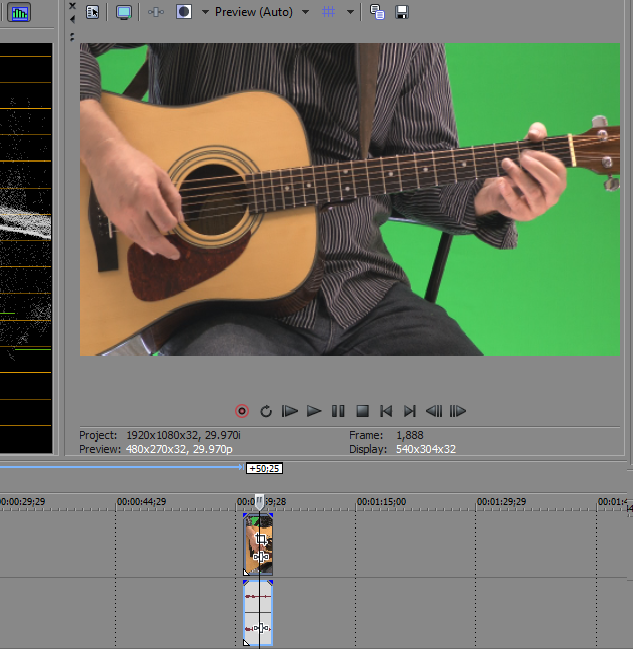Activate the video scopes histogram icon
The width and height of the screenshot is (633, 649).
(x=20, y=13)
